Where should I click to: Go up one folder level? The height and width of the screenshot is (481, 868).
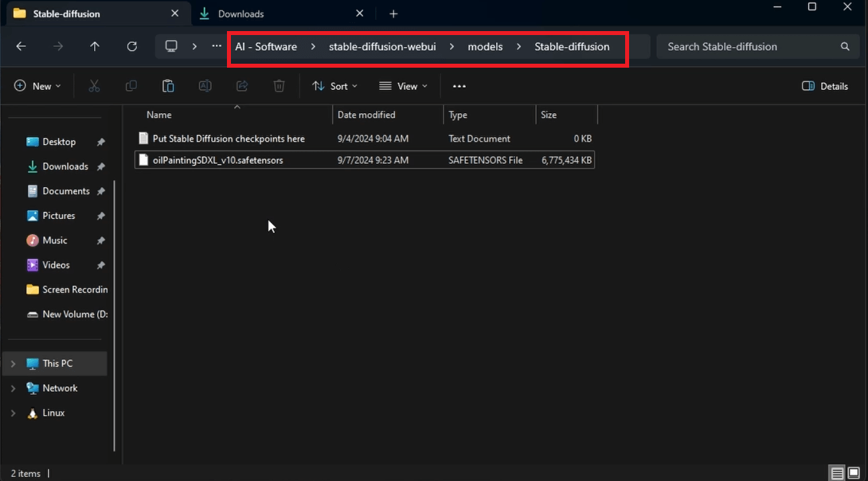click(x=95, y=46)
